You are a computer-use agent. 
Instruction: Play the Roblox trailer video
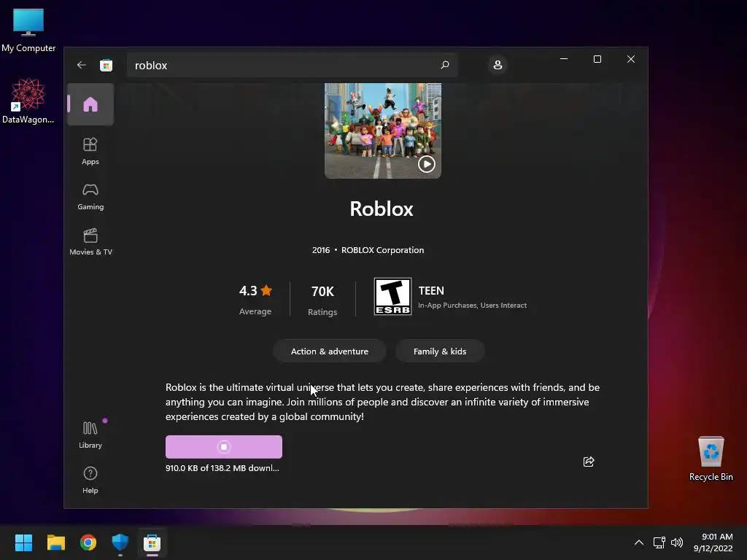click(426, 164)
